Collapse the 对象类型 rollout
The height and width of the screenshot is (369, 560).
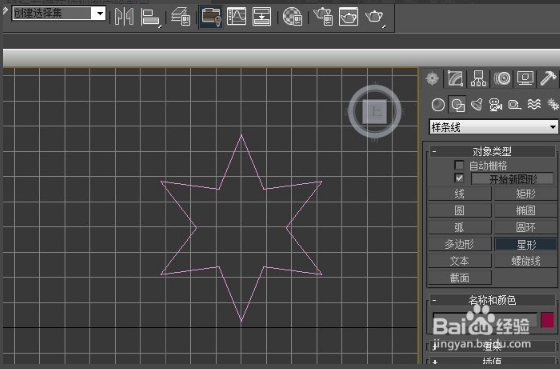492,151
